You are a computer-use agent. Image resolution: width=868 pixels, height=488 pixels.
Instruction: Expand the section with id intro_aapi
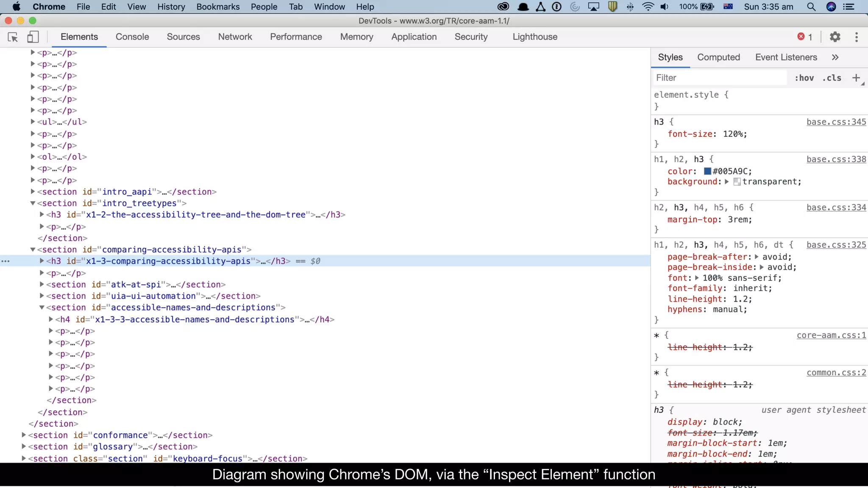[33, 191]
